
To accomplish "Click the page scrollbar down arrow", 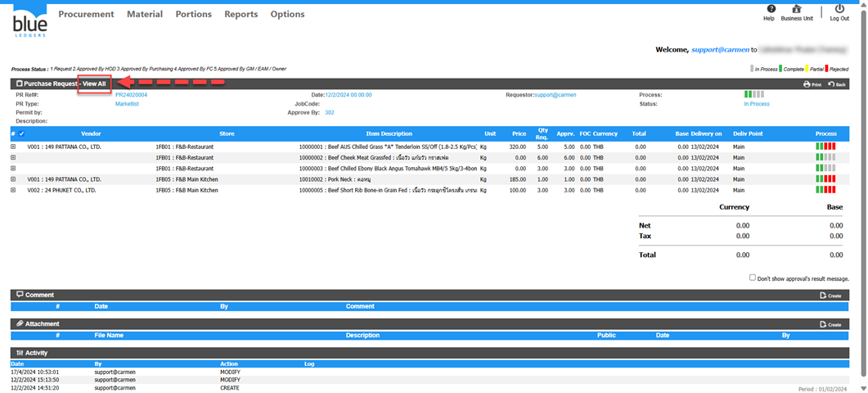I will (862, 388).
